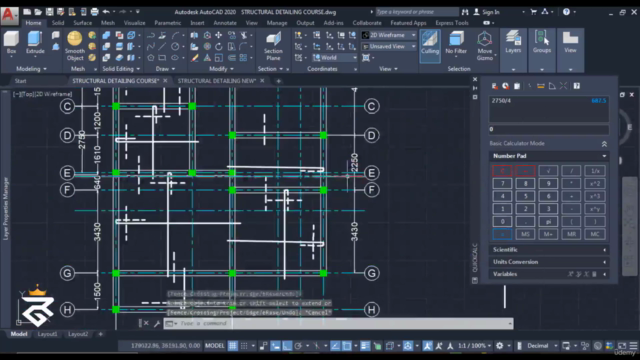Expand the Solid Editing panel
640x360 pixels.
[121, 69]
